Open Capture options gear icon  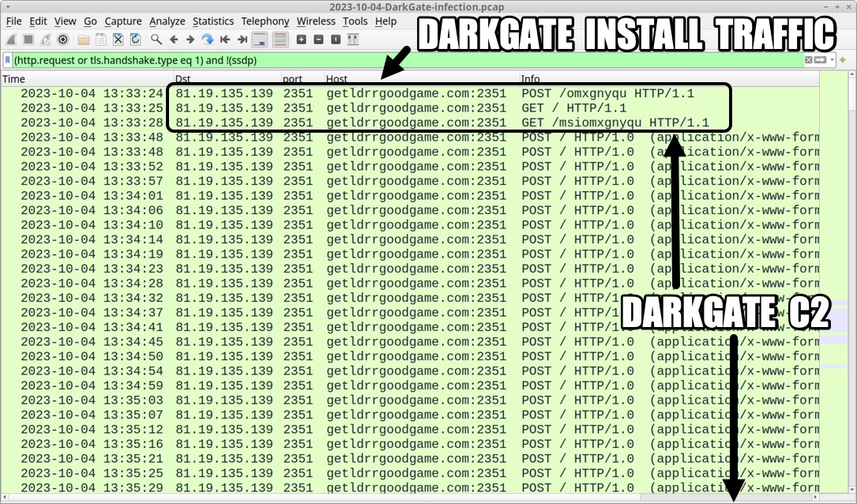pyautogui.click(x=63, y=39)
